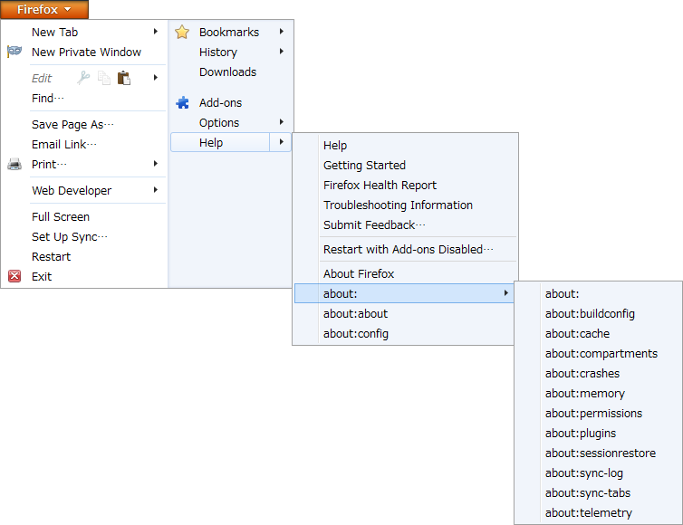Click the Add-ons puzzle piece icon
Viewport: 683px width, 525px height.
click(182, 103)
